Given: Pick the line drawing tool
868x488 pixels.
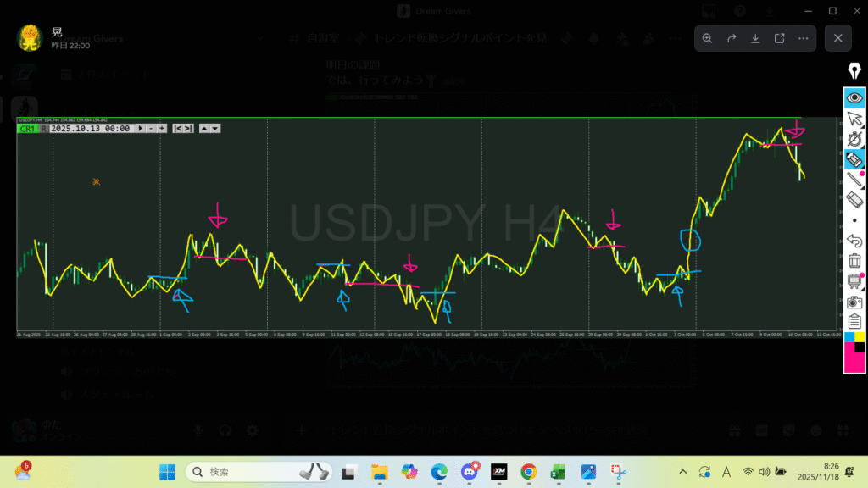Looking at the screenshot, I should (x=854, y=179).
